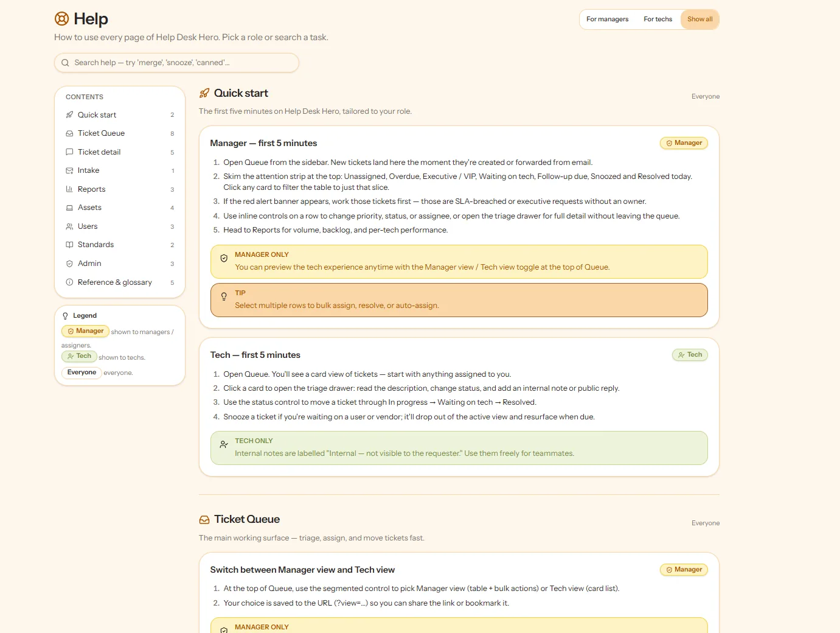Viewport: 840px width, 633px height.
Task: Click the inbox icon beside Ticket Queue heading
Action: tap(204, 520)
